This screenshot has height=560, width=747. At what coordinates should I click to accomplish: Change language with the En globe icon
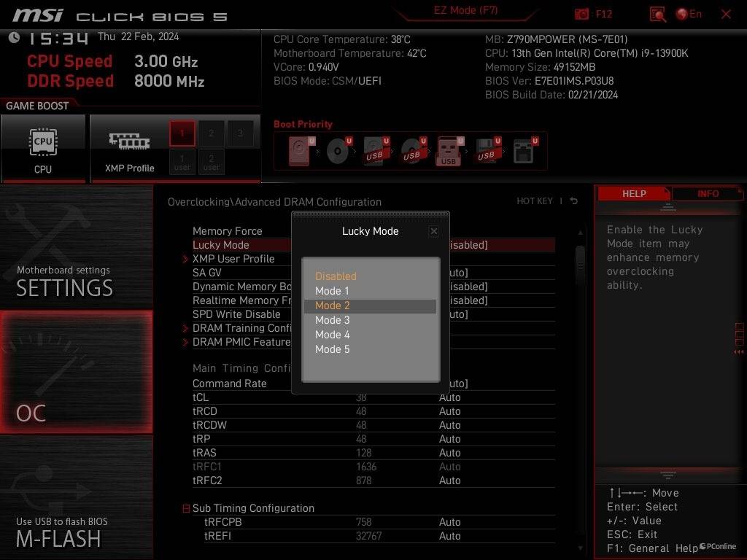coord(689,14)
